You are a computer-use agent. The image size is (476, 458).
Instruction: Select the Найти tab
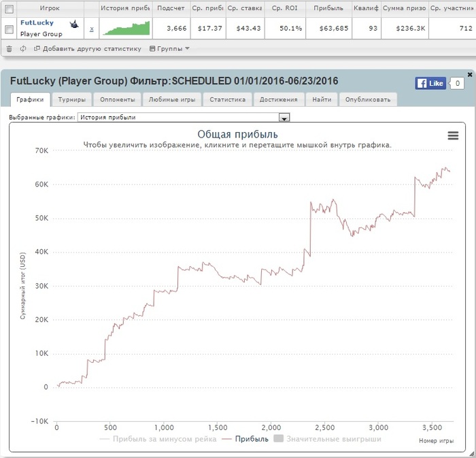tap(322, 99)
